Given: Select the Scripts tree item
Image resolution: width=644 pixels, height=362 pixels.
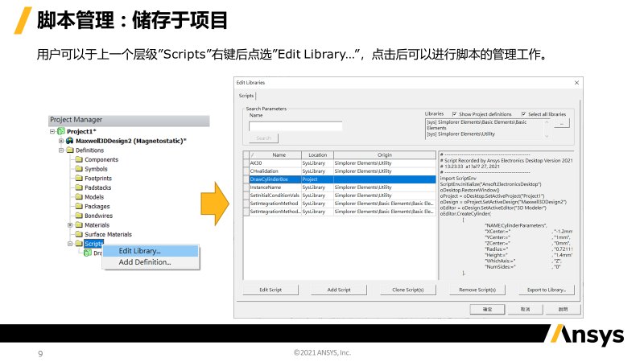Looking at the screenshot, I should (93, 244).
